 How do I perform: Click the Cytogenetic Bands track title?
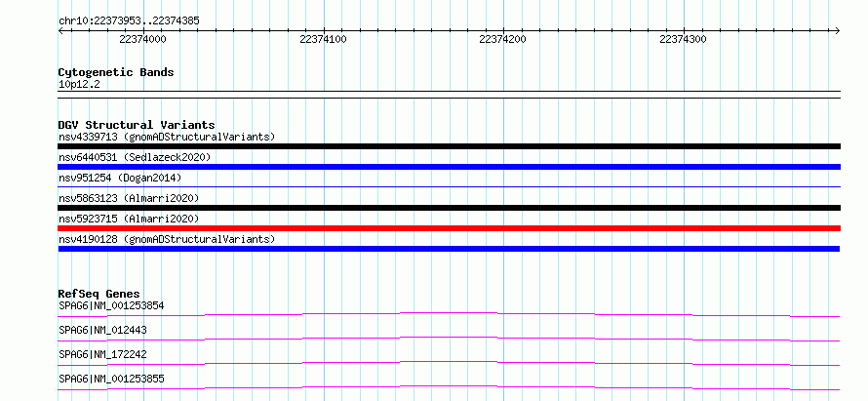tap(116, 72)
